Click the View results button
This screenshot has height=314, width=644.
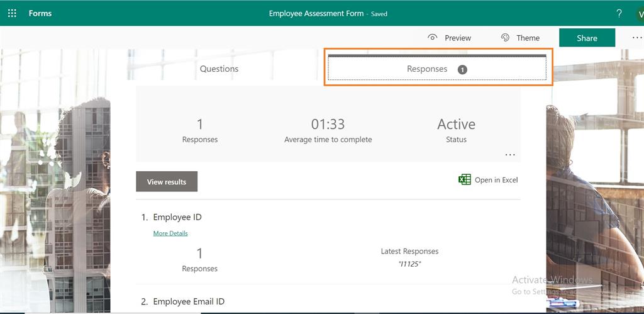click(167, 181)
